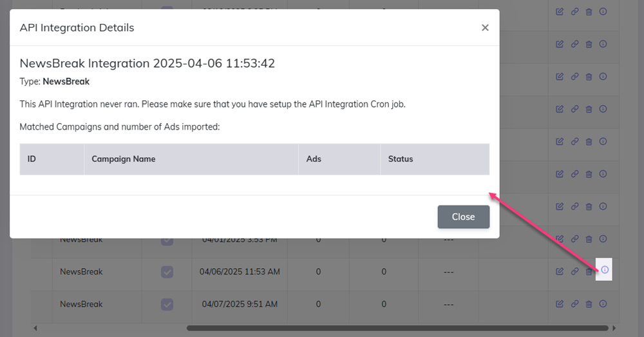Open link icon for 04/07/2025 9:51 AM row

(x=574, y=303)
